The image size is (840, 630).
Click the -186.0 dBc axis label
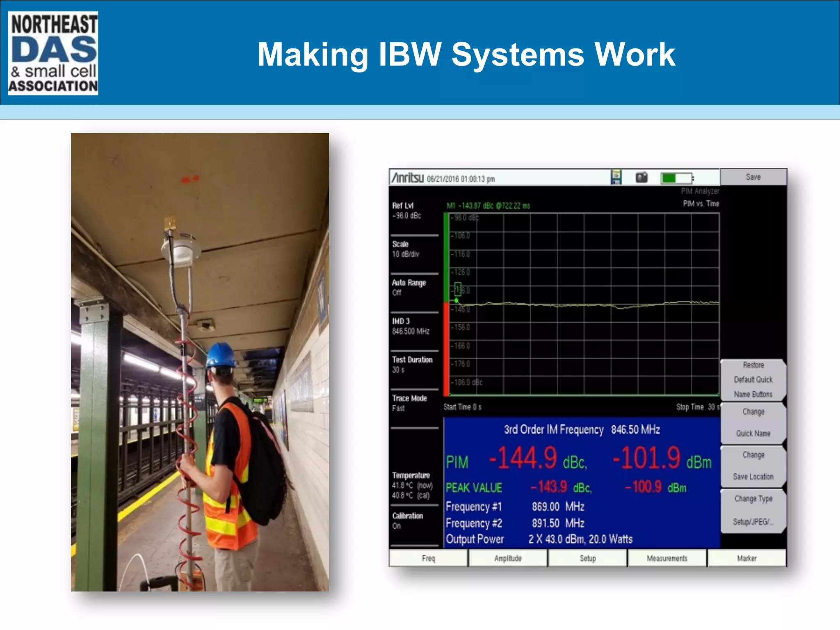(467, 383)
